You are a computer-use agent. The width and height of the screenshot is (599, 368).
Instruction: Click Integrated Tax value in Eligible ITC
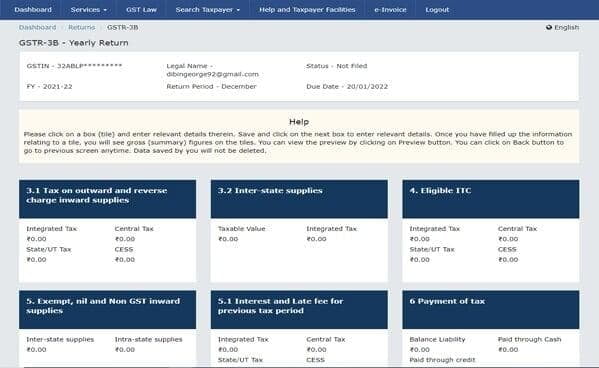tap(419, 239)
